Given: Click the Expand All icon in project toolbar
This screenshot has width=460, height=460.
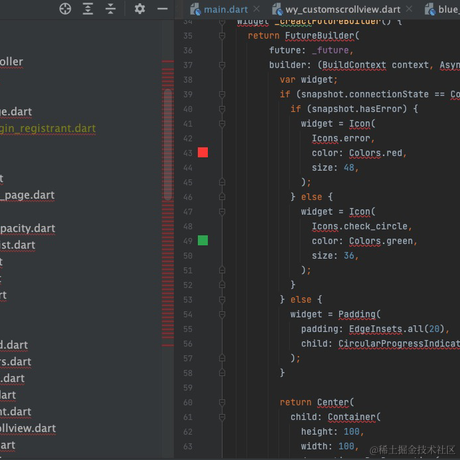Looking at the screenshot, I should 88,9.
